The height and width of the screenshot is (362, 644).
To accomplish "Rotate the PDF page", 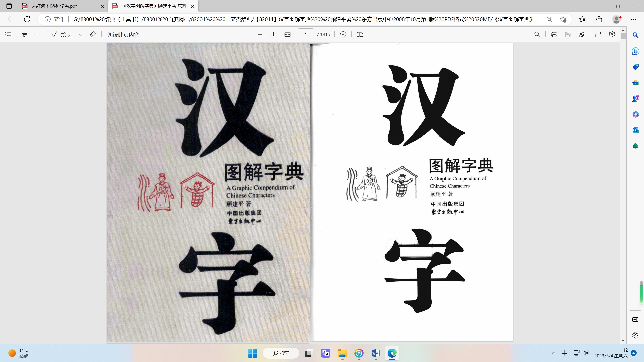I will (343, 34).
